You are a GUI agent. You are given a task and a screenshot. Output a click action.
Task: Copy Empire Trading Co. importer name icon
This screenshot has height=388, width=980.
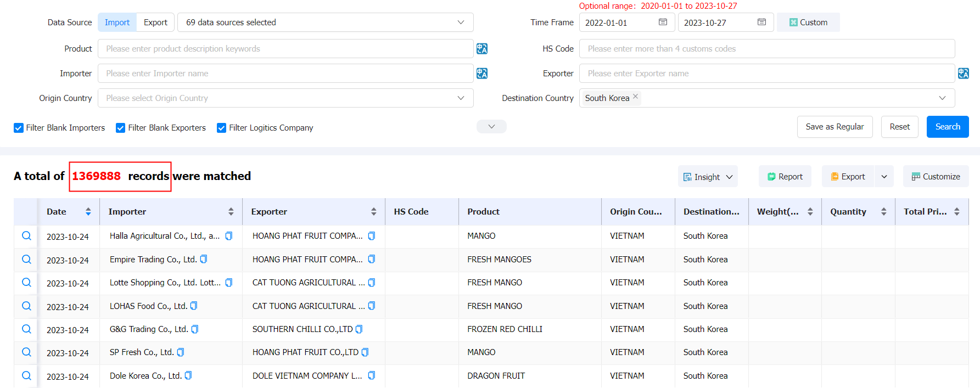coord(204,259)
